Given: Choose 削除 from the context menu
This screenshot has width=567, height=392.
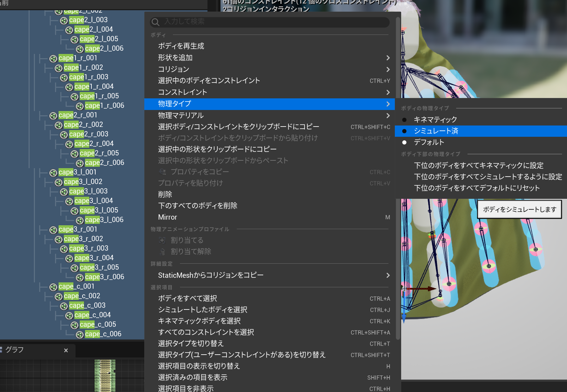Looking at the screenshot, I should pyautogui.click(x=270, y=194).
